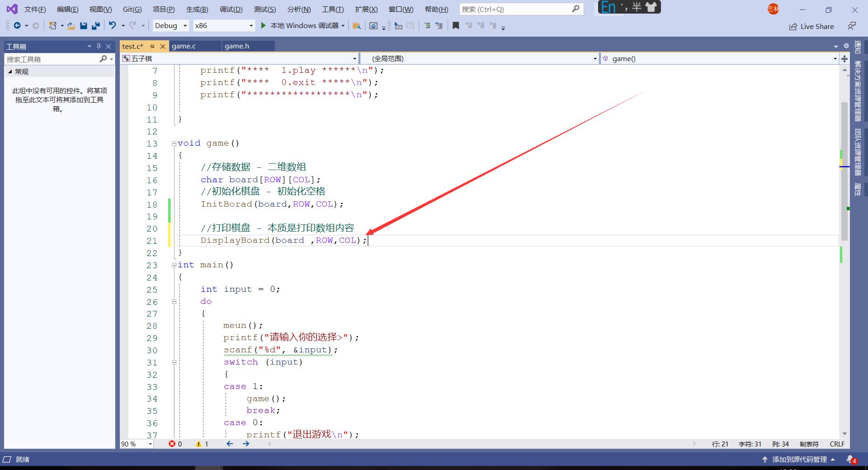
Task: Toggle the pin on the test.c tab
Action: (152, 46)
